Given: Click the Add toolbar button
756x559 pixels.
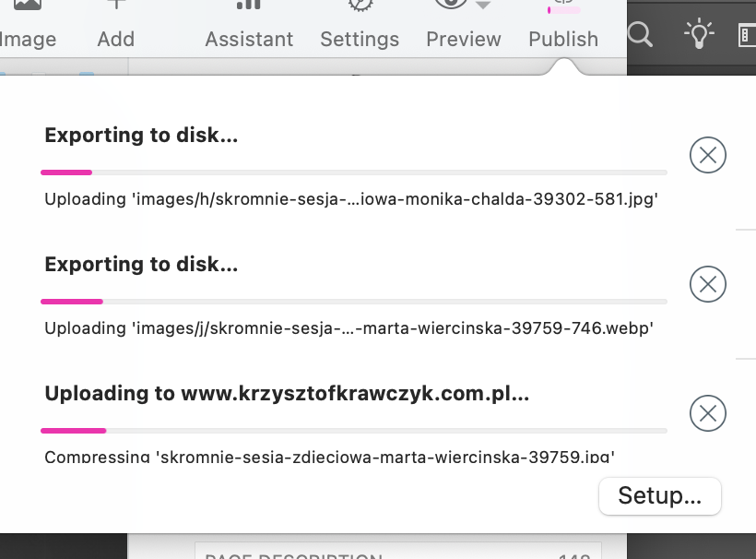Looking at the screenshot, I should point(116,26).
